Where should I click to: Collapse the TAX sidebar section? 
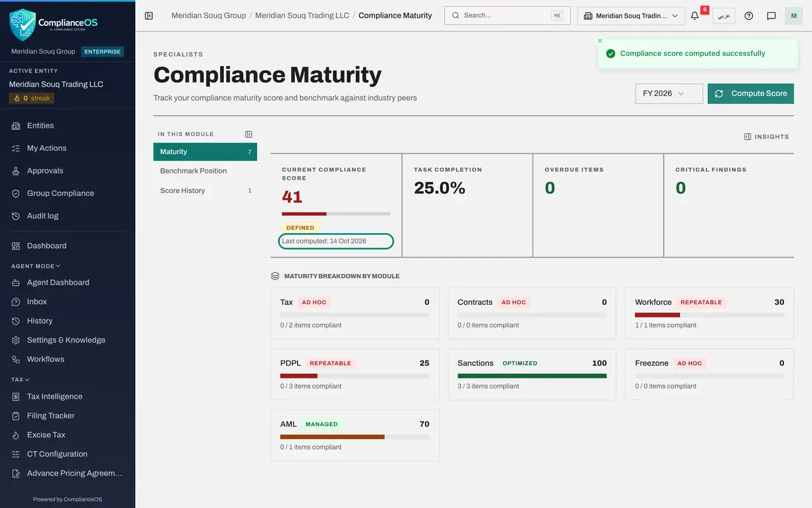tap(20, 380)
